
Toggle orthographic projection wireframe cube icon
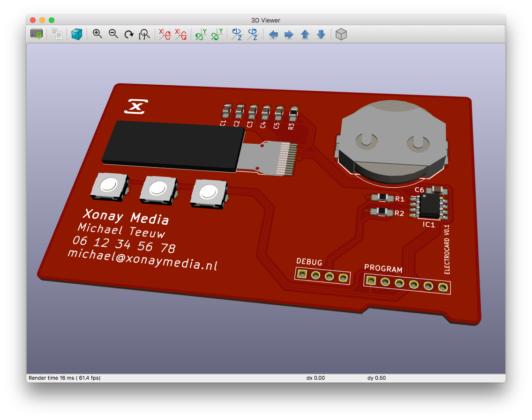coord(341,34)
